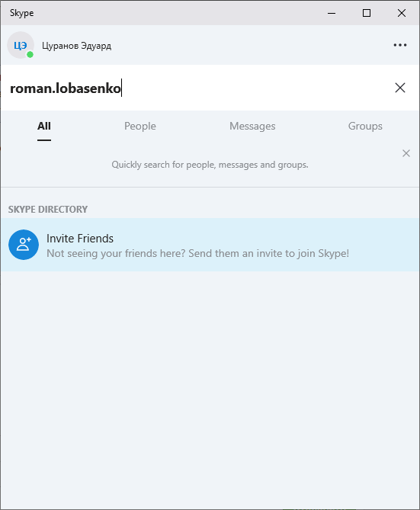Screen dimensions: 420x510
Task: Switch to the Messages tab
Action: [252, 127]
